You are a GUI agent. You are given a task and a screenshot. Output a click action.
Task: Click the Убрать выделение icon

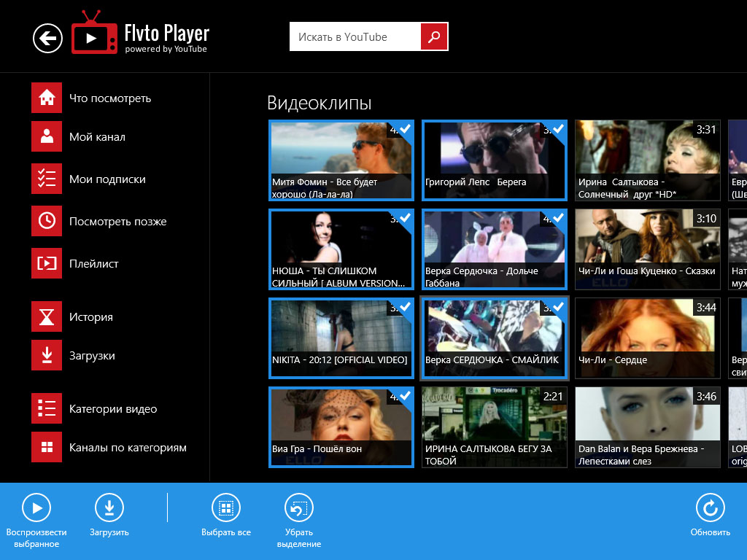coord(298,508)
